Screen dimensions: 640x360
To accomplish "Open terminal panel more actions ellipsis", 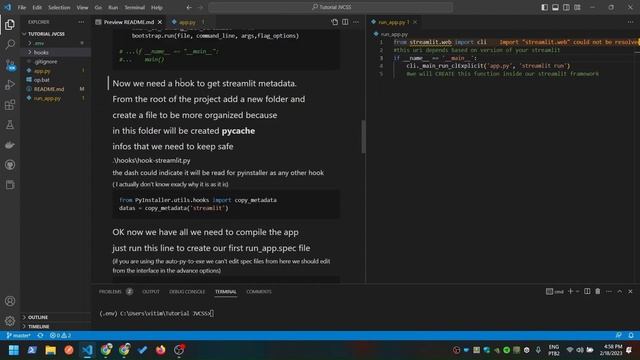I will point(609,291).
